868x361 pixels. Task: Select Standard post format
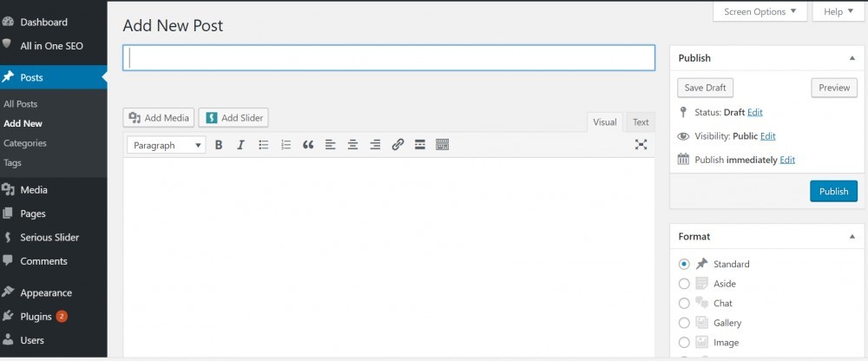point(684,264)
